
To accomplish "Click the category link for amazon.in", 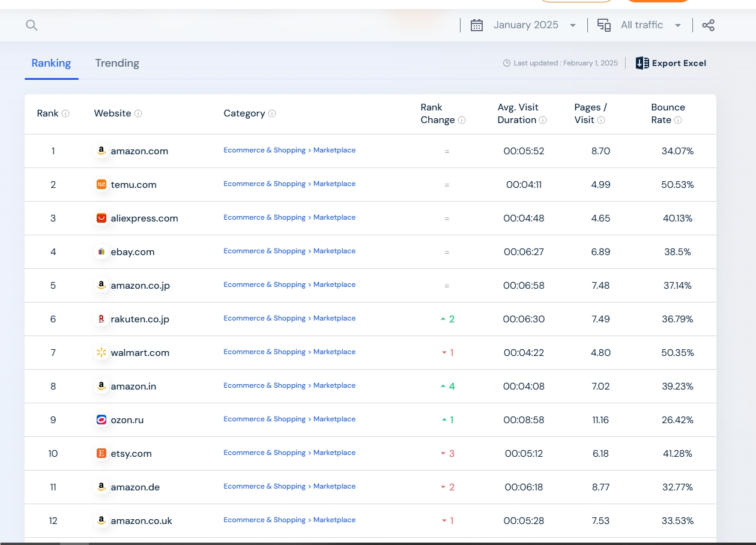I will pos(289,386).
